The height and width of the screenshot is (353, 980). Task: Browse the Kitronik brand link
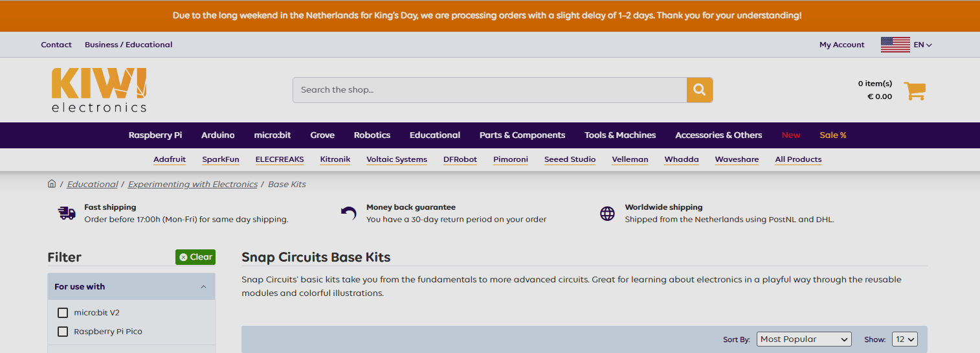[x=335, y=159]
